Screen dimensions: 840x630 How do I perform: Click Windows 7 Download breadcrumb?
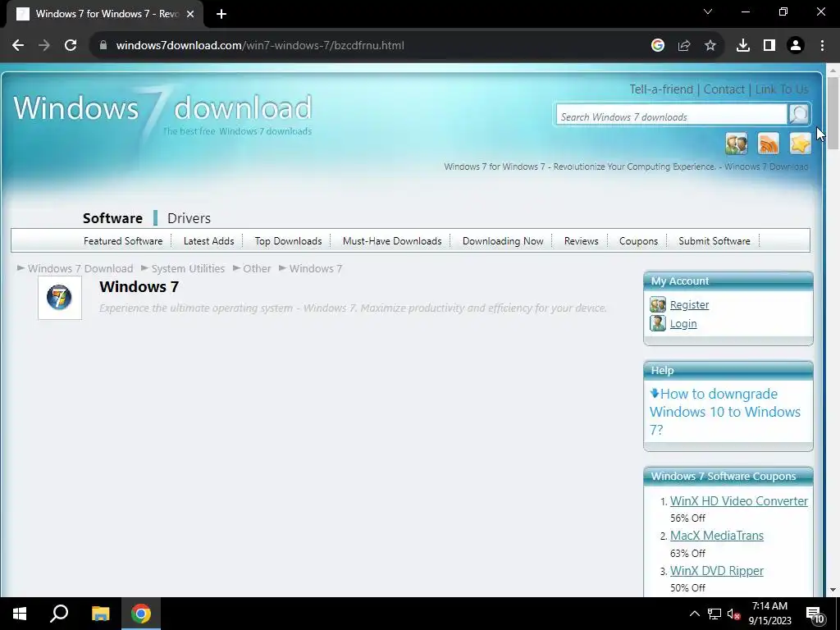click(x=80, y=268)
